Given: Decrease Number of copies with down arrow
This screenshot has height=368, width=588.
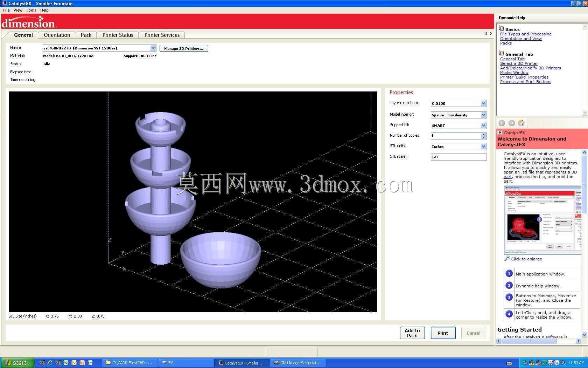Looking at the screenshot, I should click(x=483, y=137).
